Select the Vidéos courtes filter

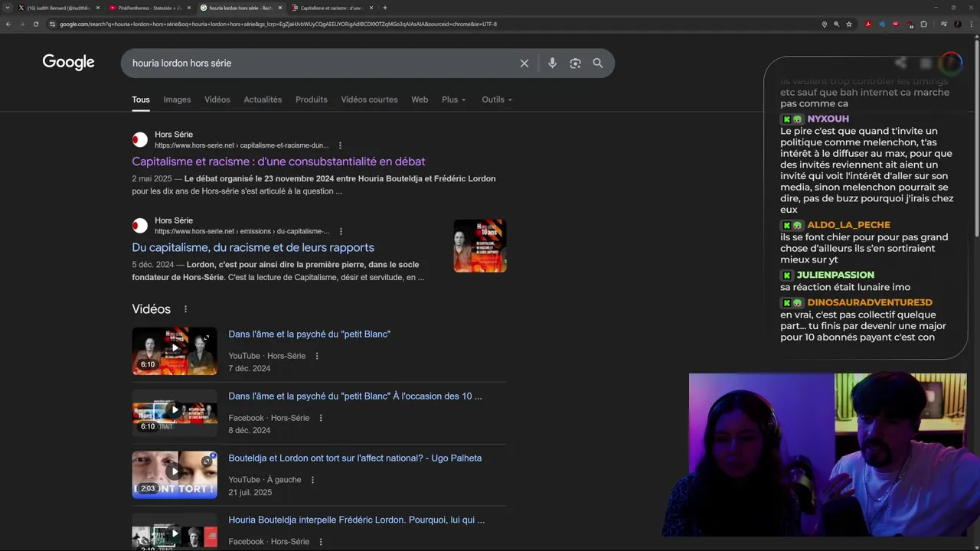(369, 99)
